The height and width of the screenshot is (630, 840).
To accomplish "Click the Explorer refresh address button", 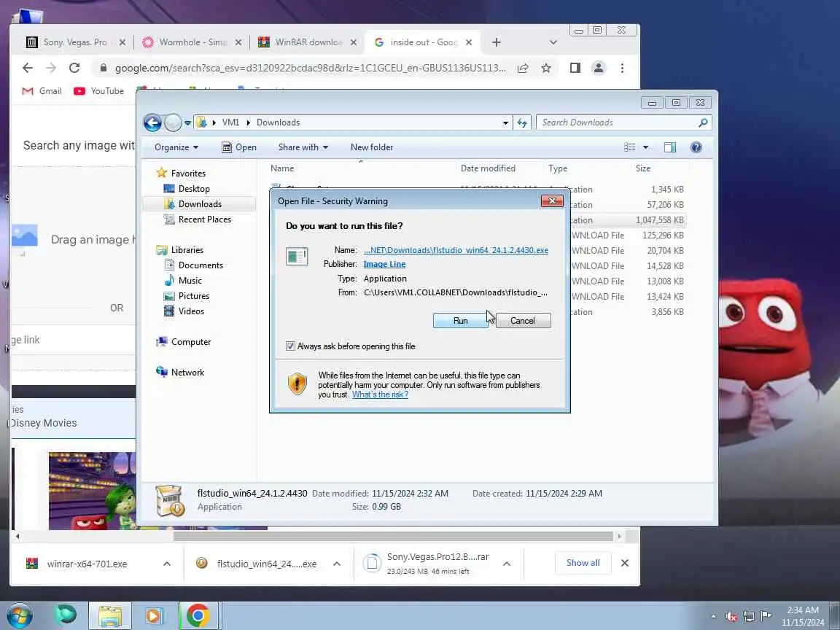I will point(522,122).
